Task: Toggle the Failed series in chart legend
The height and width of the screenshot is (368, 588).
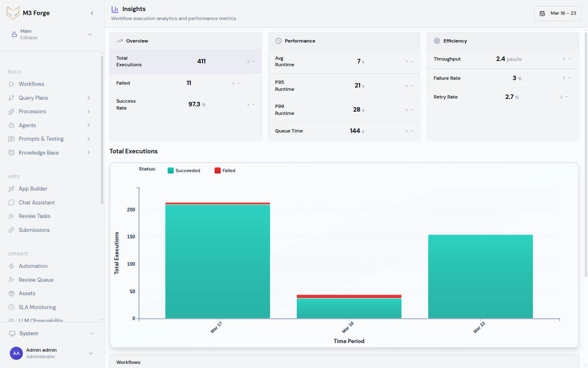Action: [225, 171]
